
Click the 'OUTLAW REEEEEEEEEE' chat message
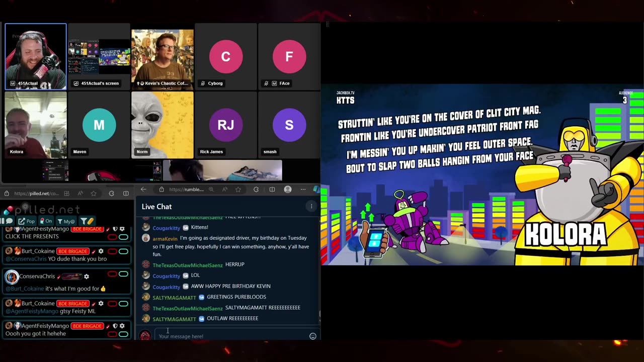pos(232,318)
